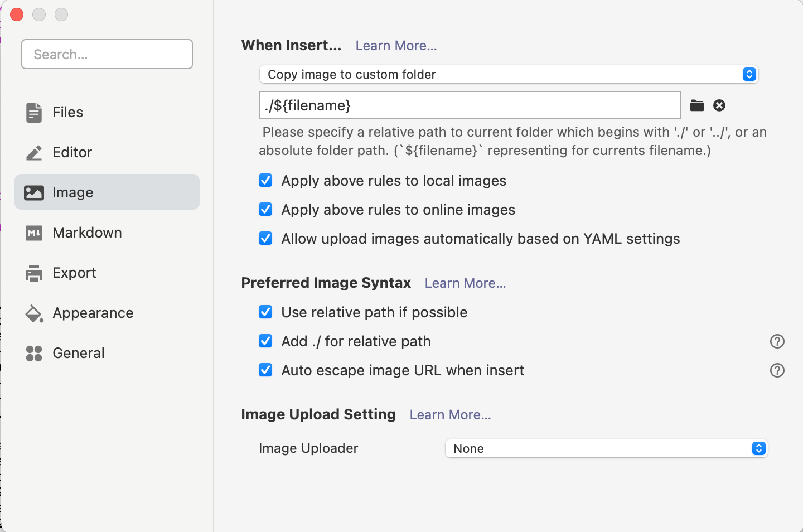This screenshot has height=532, width=803.
Task: Uncheck Apply above rules to local images
Action: pos(265,181)
